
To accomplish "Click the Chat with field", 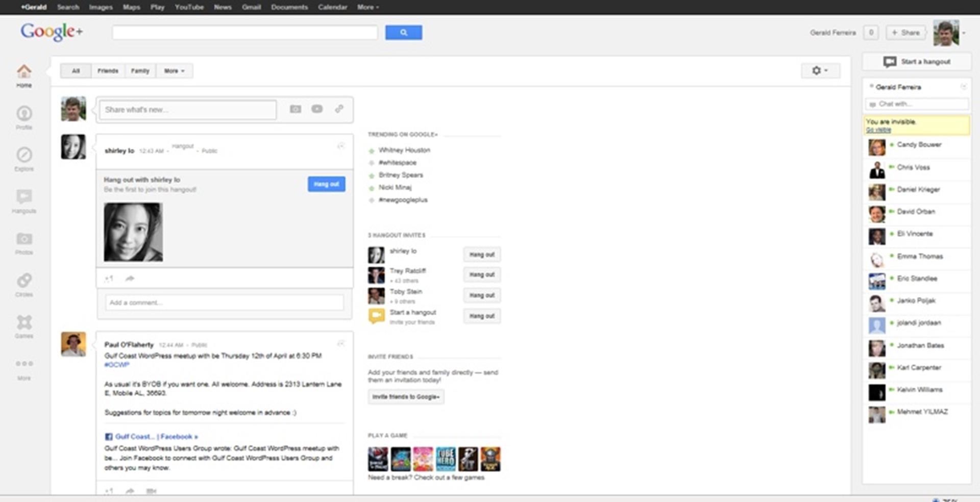I will (917, 104).
